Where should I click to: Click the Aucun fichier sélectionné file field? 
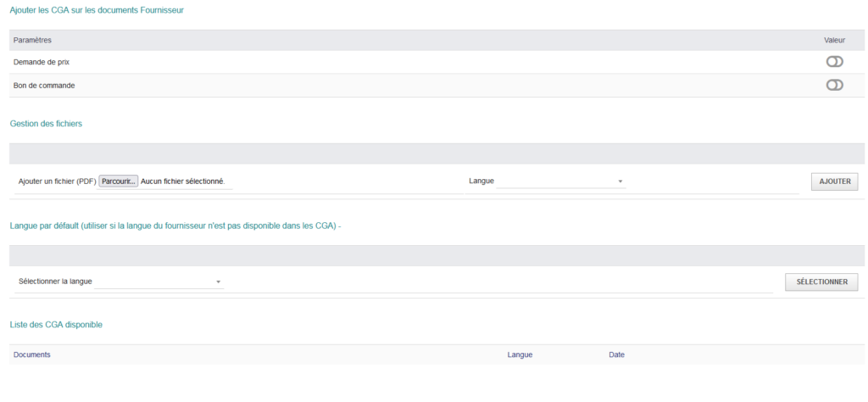pos(183,181)
